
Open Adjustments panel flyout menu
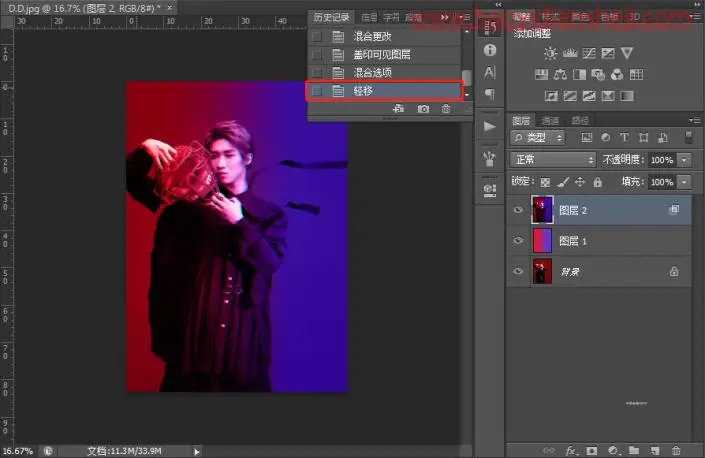point(695,17)
